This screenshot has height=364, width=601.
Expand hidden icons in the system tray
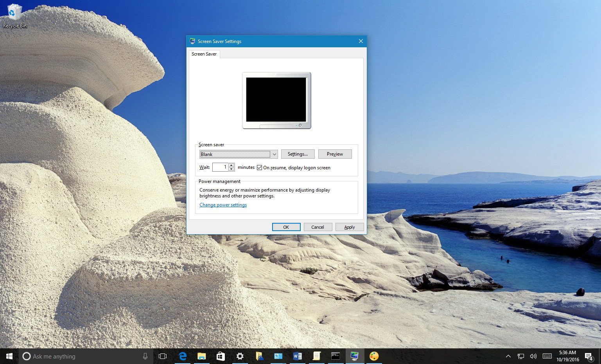tap(508, 356)
